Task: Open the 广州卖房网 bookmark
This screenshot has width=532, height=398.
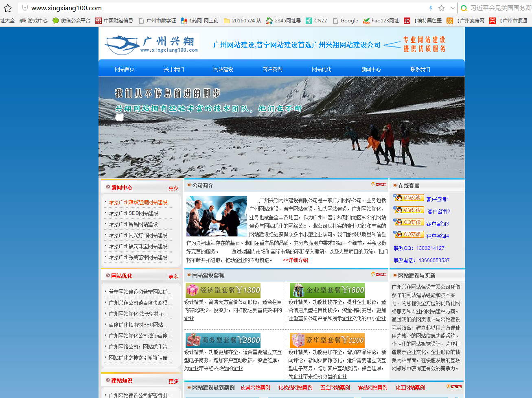Action: [465, 21]
